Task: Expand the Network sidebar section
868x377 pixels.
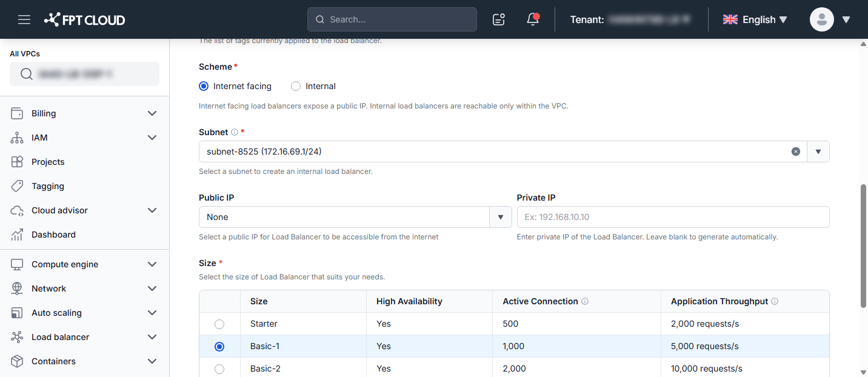Action: [152, 289]
